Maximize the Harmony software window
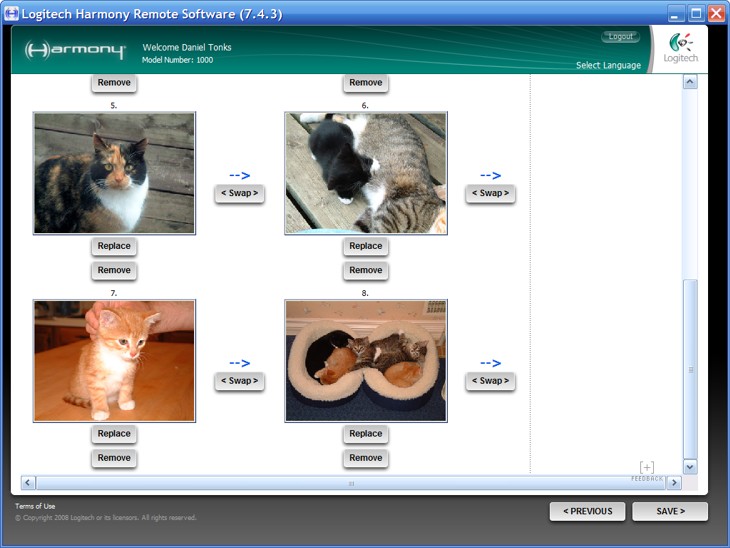The image size is (730, 548). 696,14
